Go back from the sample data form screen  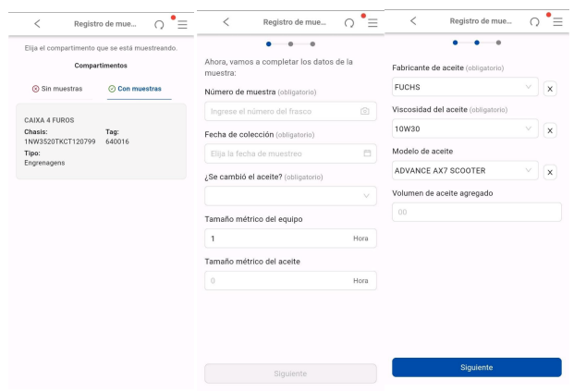(x=226, y=22)
